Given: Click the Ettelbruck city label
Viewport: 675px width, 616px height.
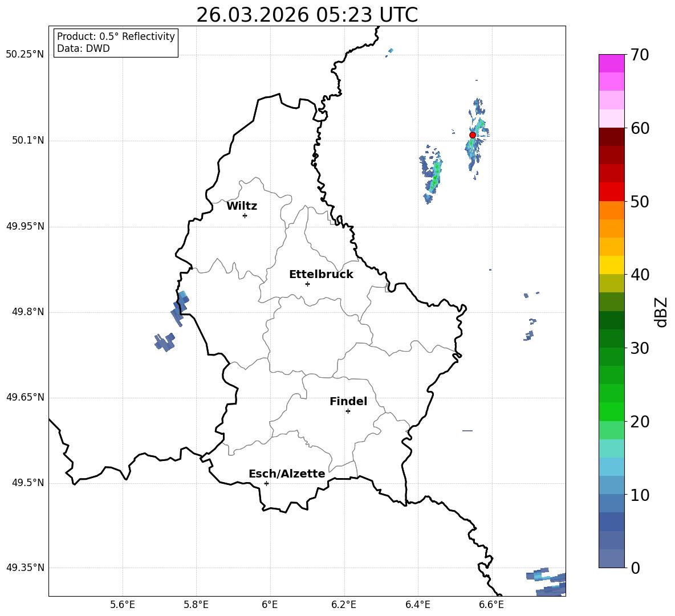Looking at the screenshot, I should (321, 275).
